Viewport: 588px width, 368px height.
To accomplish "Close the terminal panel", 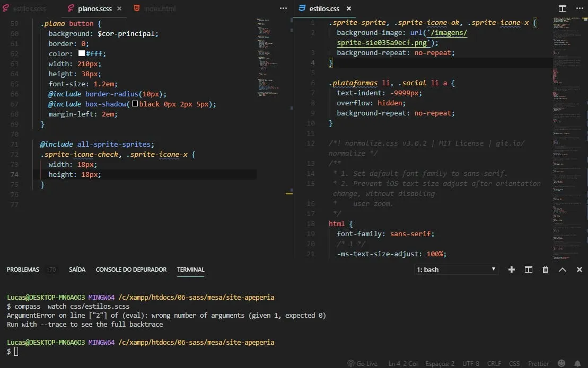I will [x=578, y=270].
